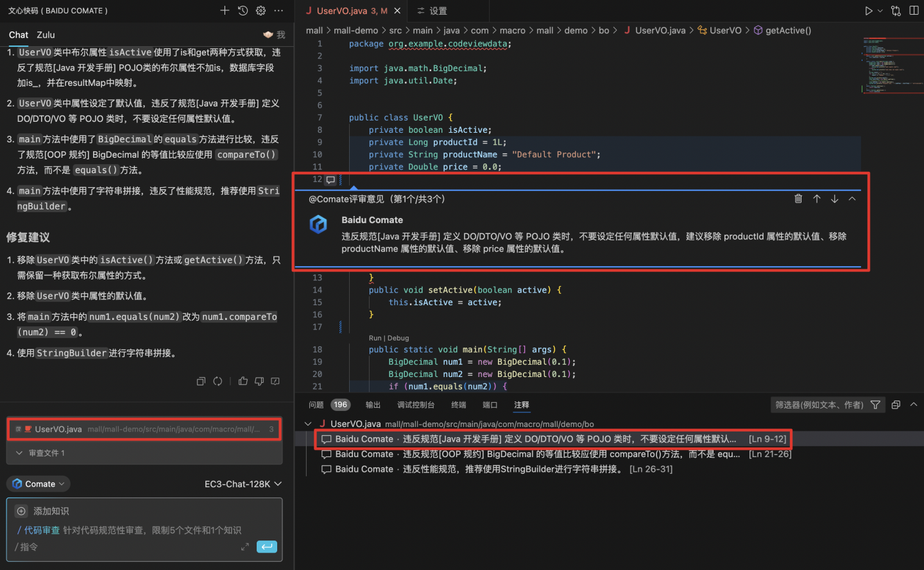The height and width of the screenshot is (570, 924).
Task: Click the reviewed UserVO.java file entry
Action: point(144,429)
